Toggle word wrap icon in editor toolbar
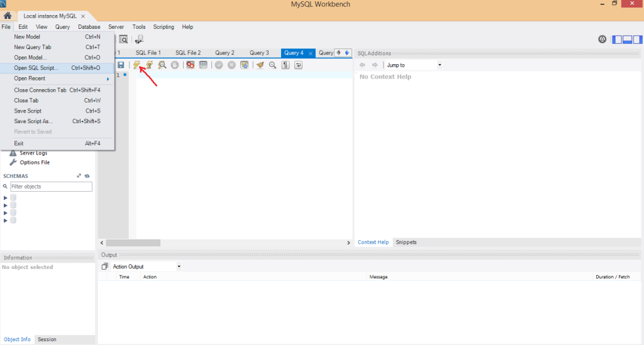Screen dimensions: 644x345 coord(298,65)
